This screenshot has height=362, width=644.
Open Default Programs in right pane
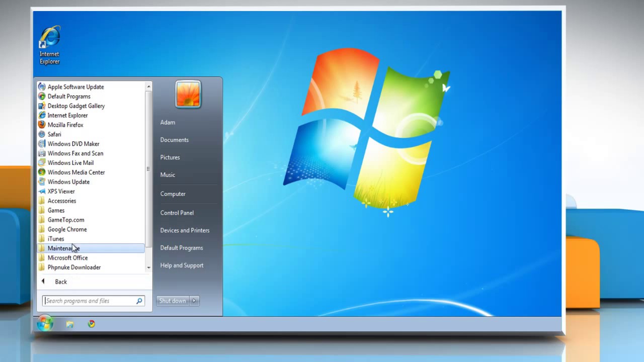click(182, 248)
